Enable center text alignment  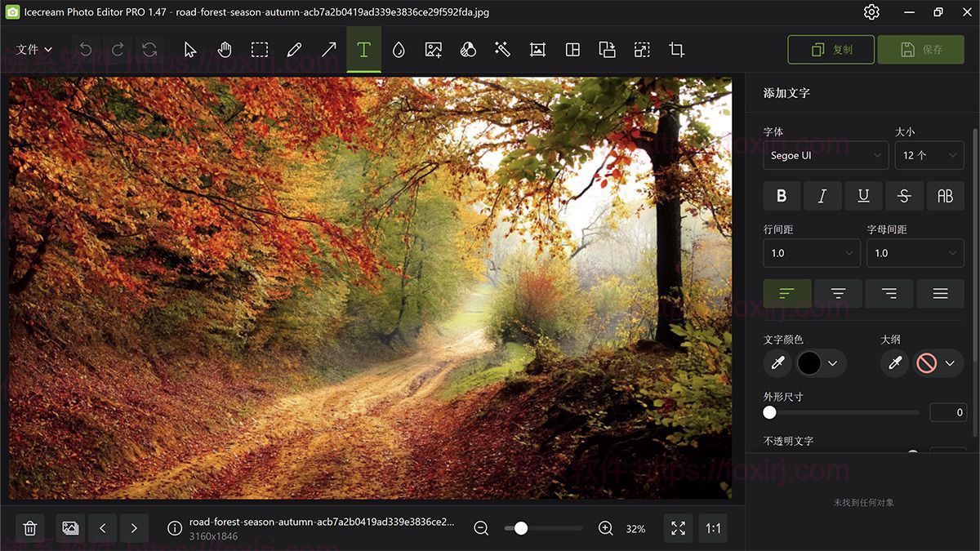click(x=838, y=294)
